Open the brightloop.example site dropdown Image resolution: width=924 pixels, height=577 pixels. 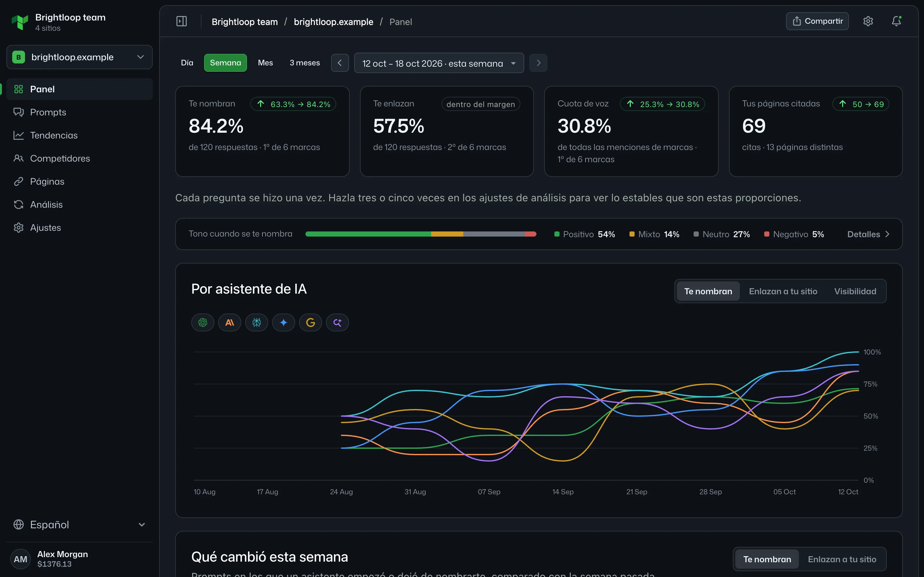(x=80, y=57)
